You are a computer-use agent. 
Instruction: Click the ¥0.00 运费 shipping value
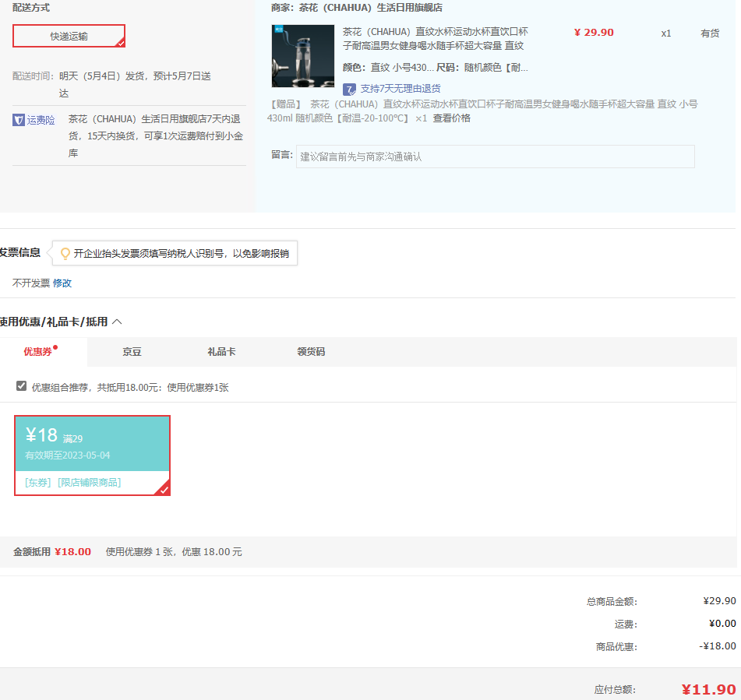(x=722, y=624)
